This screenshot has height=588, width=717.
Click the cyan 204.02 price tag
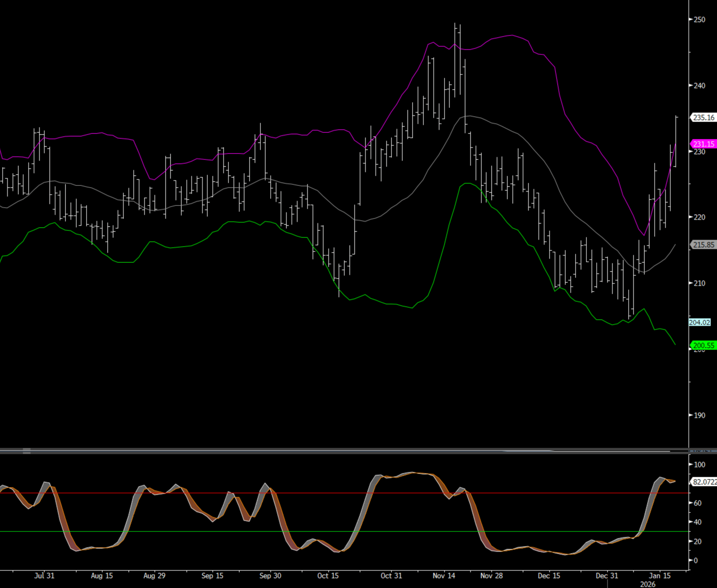point(699,322)
